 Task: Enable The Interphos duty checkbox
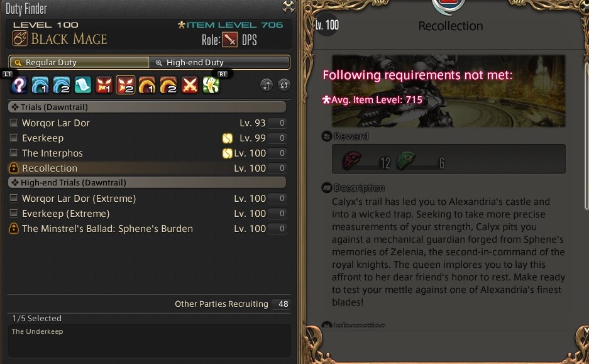tap(14, 153)
